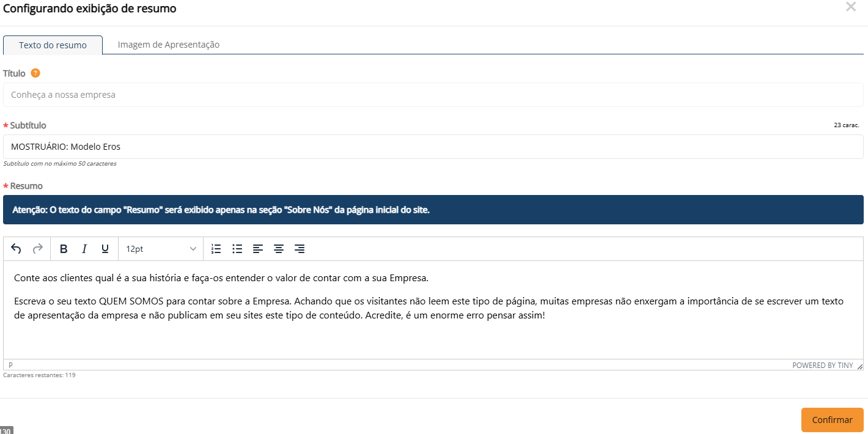Toggle bold formatting
Screen dimensions: 868x434
tap(64, 249)
